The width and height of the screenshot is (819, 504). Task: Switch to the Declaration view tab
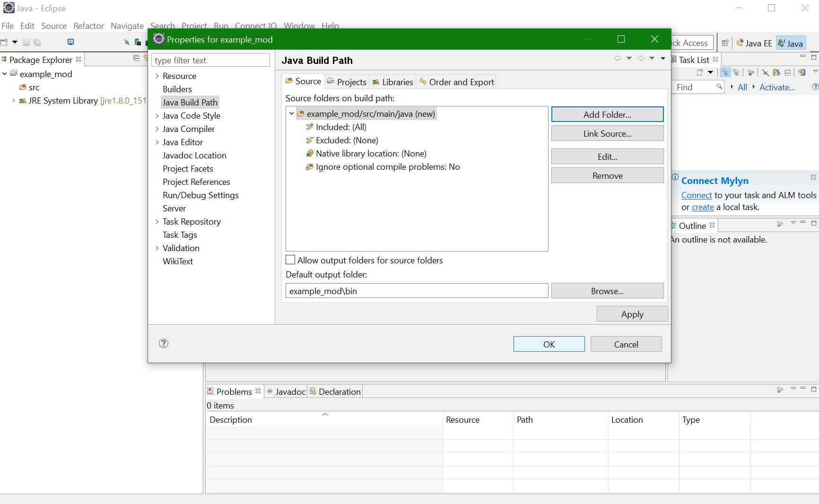335,391
